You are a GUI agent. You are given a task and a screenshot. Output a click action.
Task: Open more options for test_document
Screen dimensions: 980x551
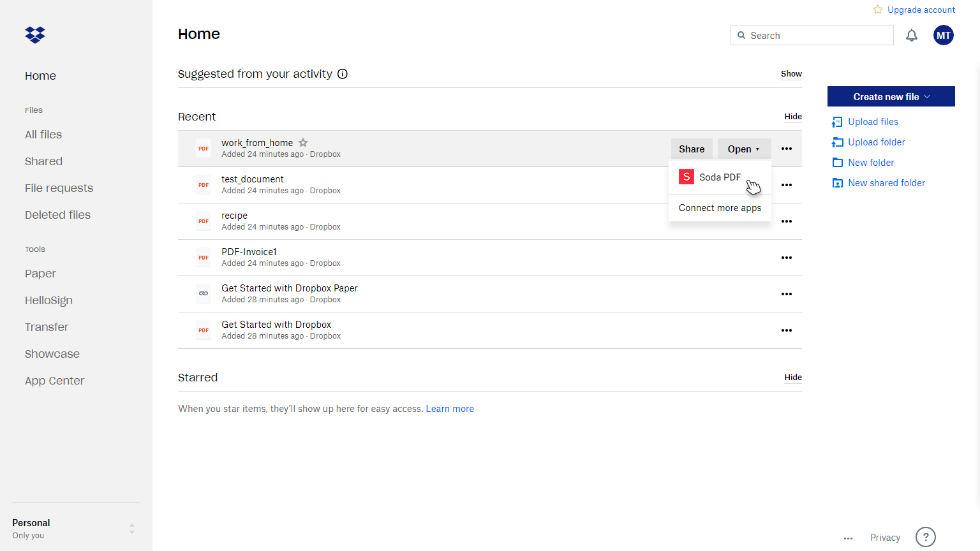786,185
